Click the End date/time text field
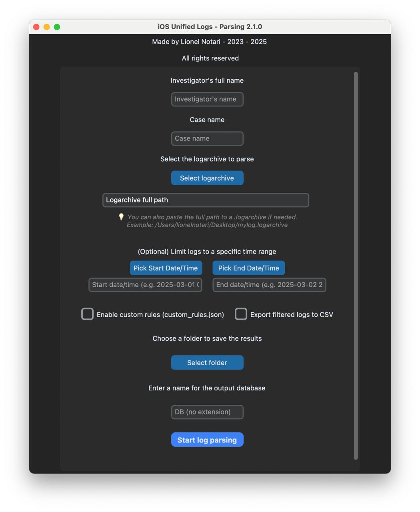Image resolution: width=420 pixels, height=512 pixels. (x=269, y=285)
